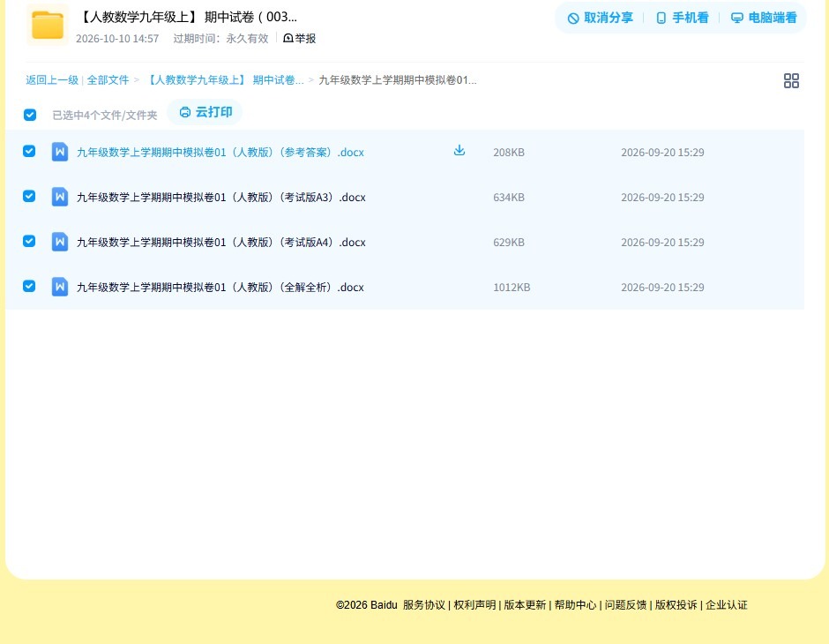Click Word icon of 全解全析 file
The width and height of the screenshot is (829, 644).
click(60, 287)
